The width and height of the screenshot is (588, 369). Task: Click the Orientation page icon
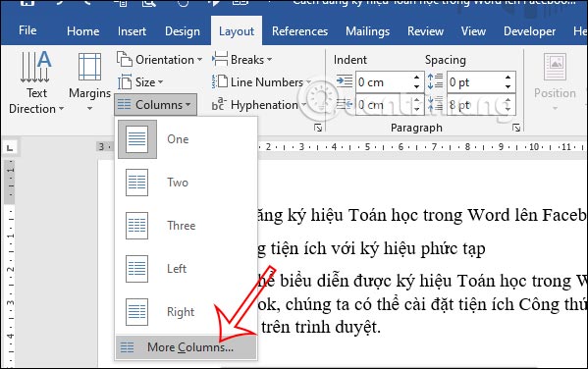(x=124, y=59)
